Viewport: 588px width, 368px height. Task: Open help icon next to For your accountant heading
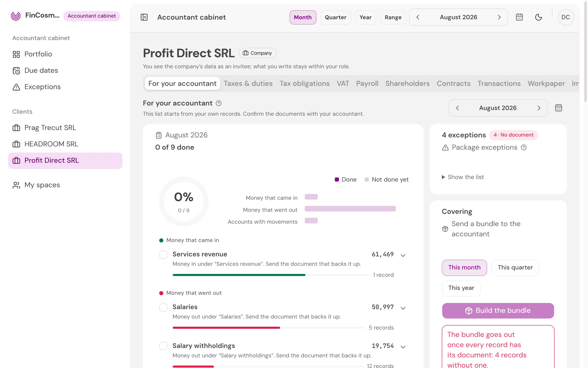click(219, 103)
